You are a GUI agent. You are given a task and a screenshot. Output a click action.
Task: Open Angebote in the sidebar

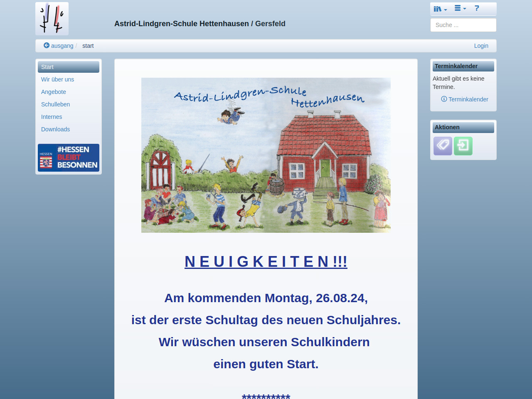pyautogui.click(x=54, y=92)
